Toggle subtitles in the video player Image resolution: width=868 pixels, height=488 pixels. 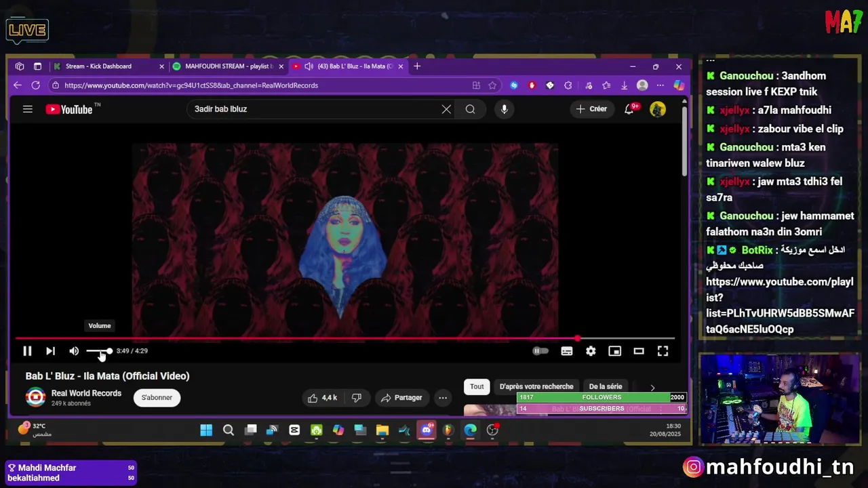click(x=567, y=351)
